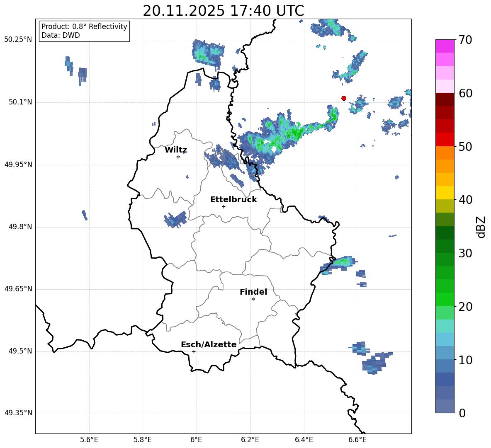Click the 49.95°N latitude label

[x=18, y=165]
